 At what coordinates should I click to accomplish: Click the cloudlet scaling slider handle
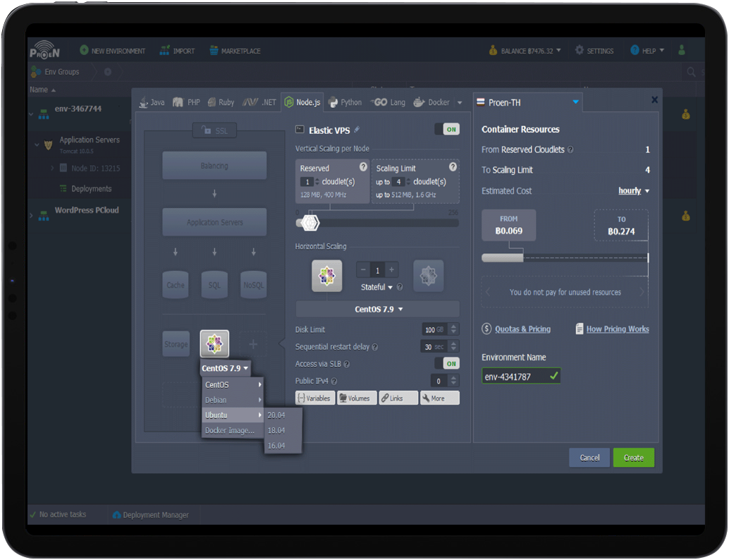click(310, 223)
